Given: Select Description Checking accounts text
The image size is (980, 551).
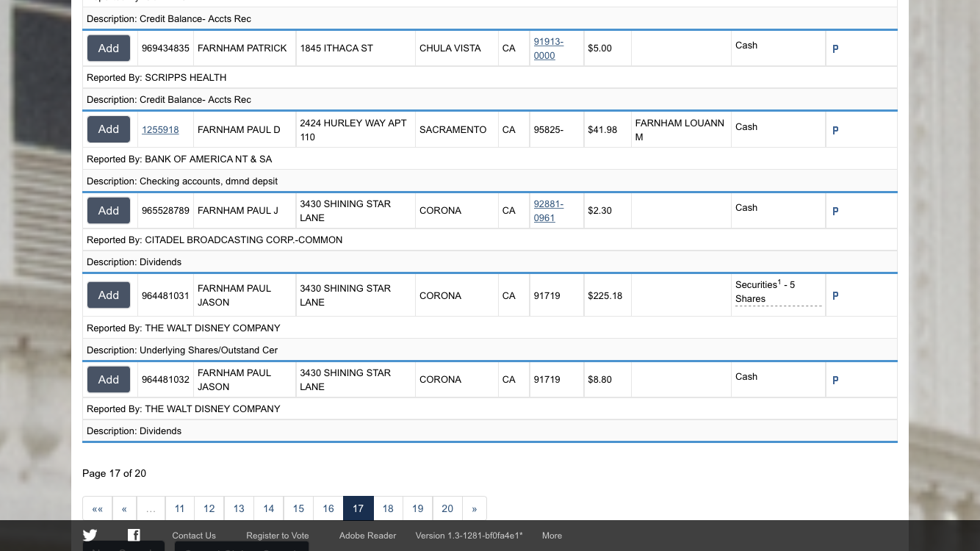Looking at the screenshot, I should pyautogui.click(x=182, y=181).
